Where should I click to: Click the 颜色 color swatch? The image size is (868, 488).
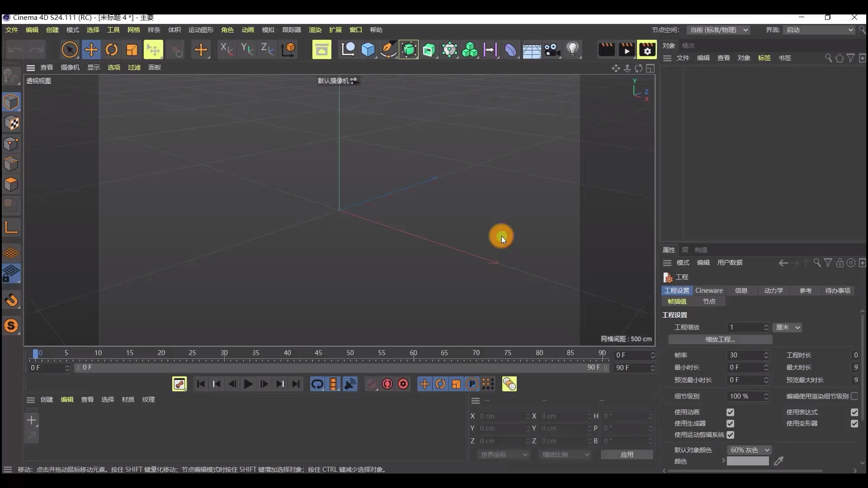(x=749, y=461)
